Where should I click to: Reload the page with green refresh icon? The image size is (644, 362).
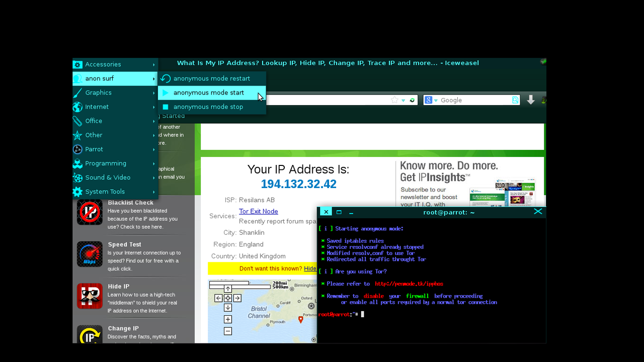click(x=412, y=100)
